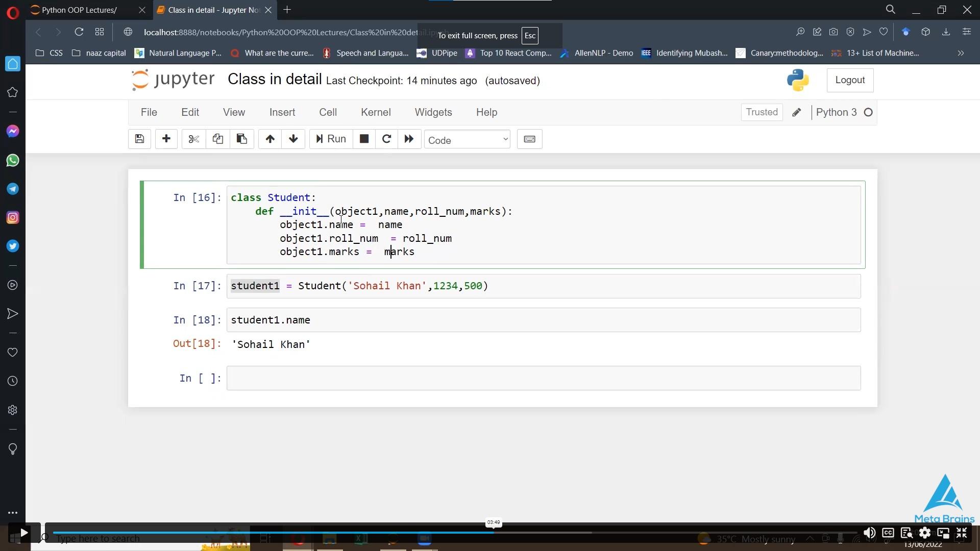Click the Trusted notebook button
The height and width of the screenshot is (551, 980).
(x=762, y=112)
